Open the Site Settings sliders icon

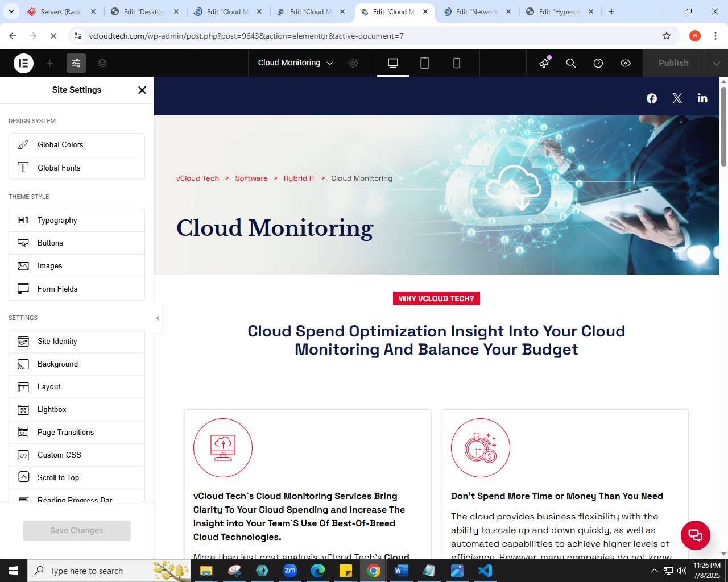coord(76,63)
